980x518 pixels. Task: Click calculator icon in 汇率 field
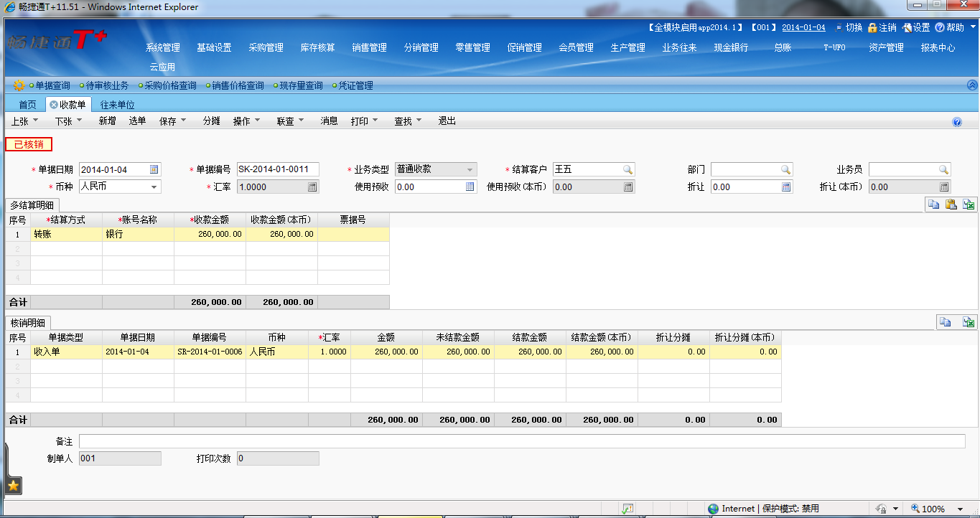click(x=312, y=187)
